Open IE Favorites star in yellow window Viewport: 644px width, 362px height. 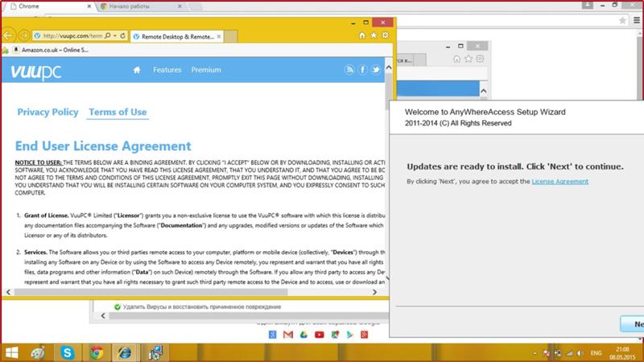pyautogui.click(x=374, y=35)
